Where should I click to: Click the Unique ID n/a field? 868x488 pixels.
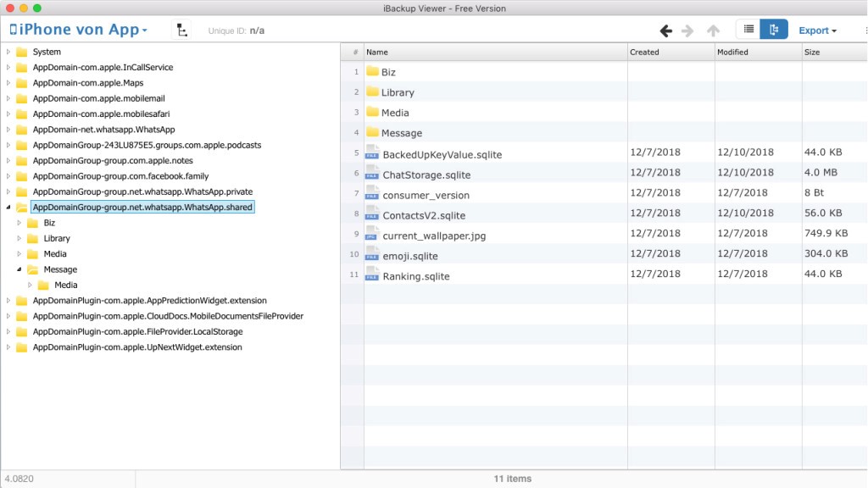tap(236, 30)
